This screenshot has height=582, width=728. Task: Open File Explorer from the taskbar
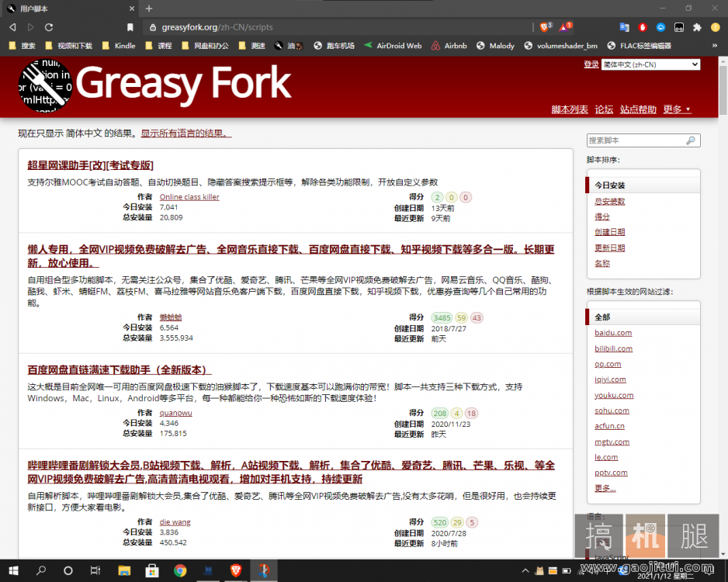(x=124, y=570)
